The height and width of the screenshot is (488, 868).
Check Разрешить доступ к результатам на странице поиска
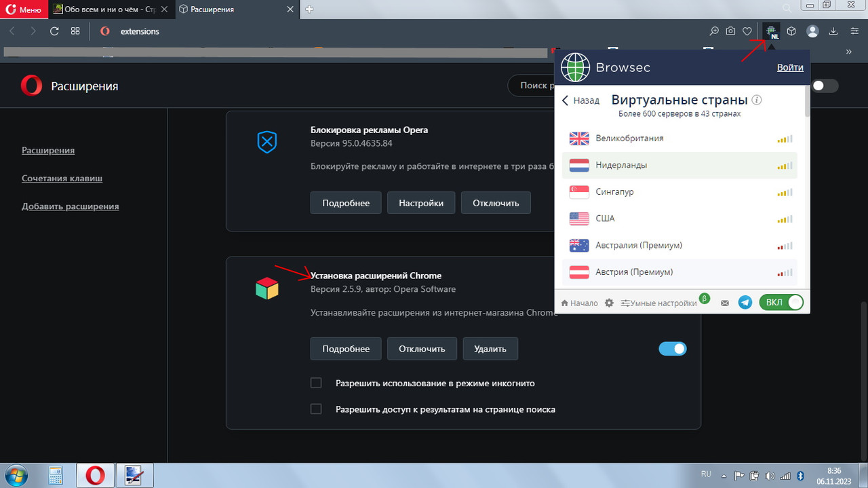[316, 409]
